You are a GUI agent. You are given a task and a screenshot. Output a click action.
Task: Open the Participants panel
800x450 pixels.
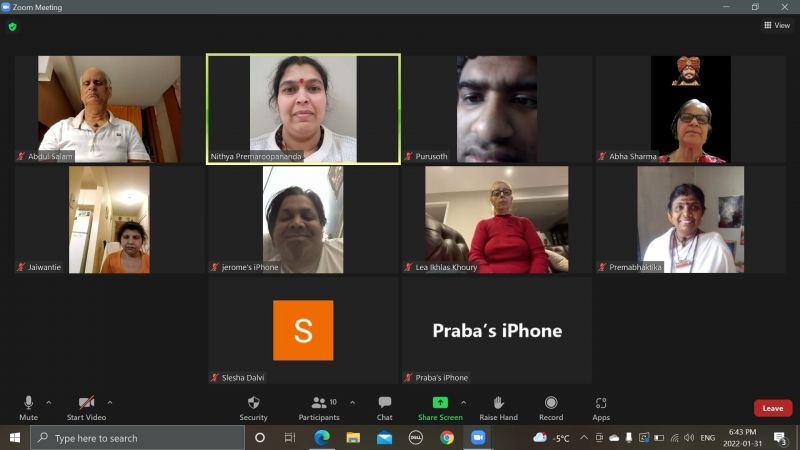tap(319, 408)
